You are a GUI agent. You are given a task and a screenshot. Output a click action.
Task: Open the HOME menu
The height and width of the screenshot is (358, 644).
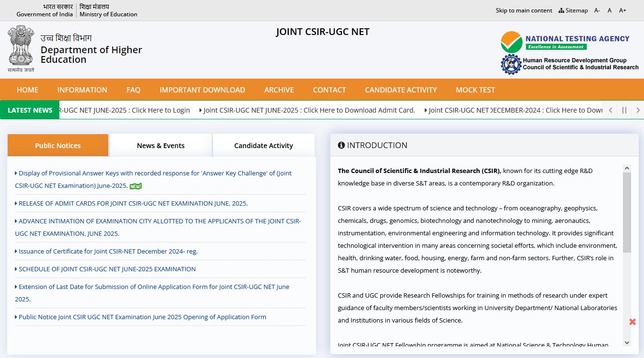click(27, 90)
